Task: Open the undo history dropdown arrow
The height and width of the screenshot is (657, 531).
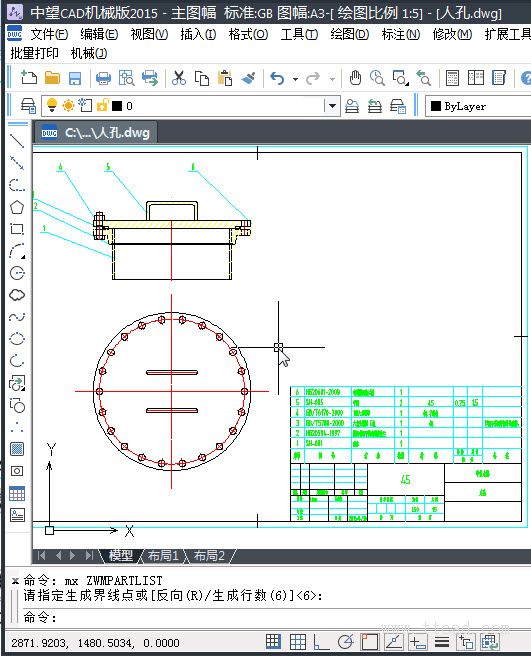Action: [x=295, y=79]
